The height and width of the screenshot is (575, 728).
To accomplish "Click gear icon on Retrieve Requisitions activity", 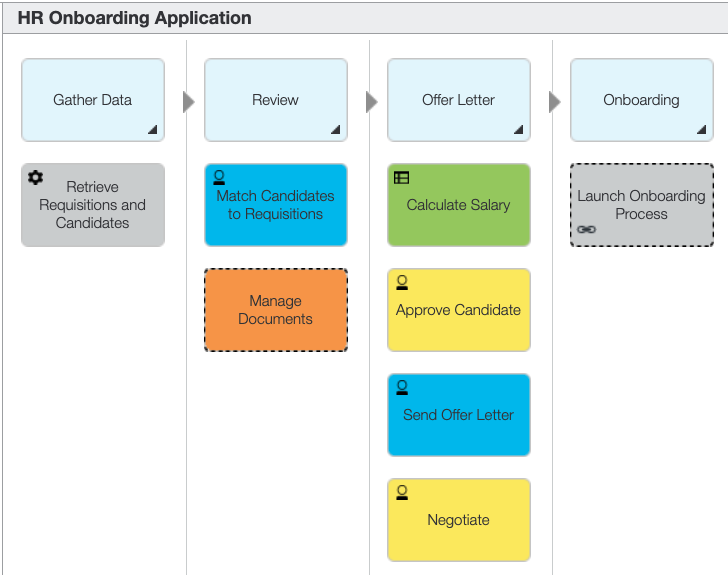I will 35,177.
